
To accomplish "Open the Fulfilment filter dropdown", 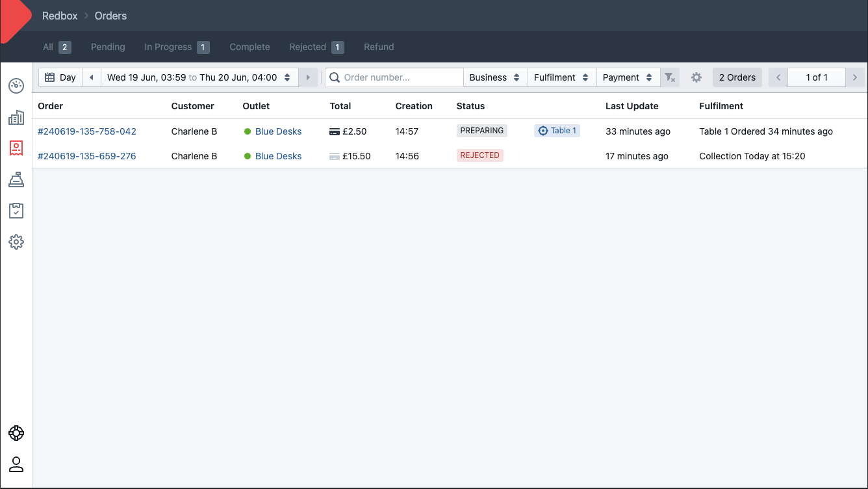I will click(x=561, y=77).
